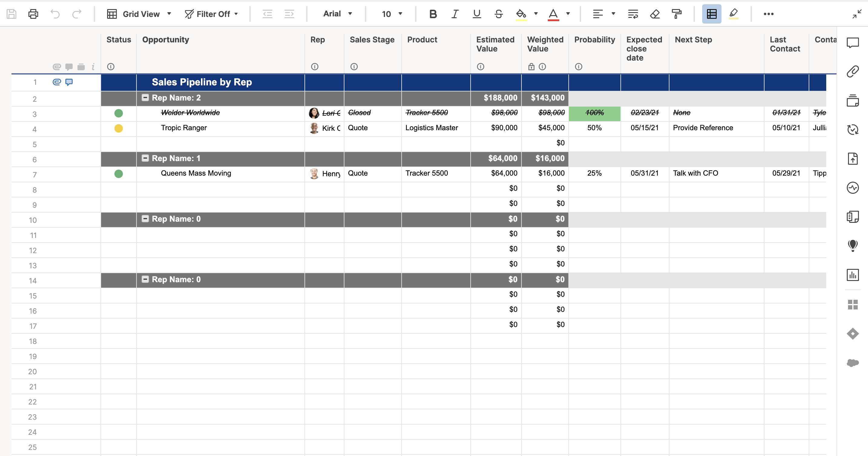Apply strikethrough formatting
Image resolution: width=868 pixels, height=456 pixels.
[498, 14]
